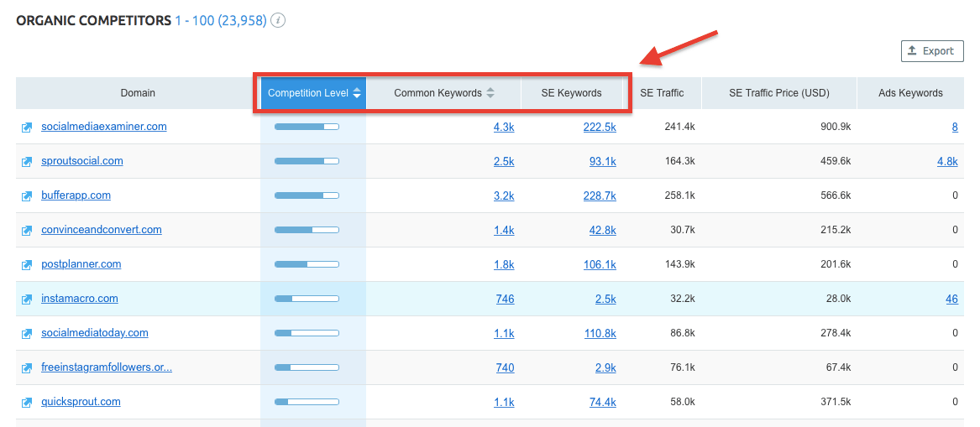Select the SE Traffic column header
This screenshot has width=980, height=427.
662,93
